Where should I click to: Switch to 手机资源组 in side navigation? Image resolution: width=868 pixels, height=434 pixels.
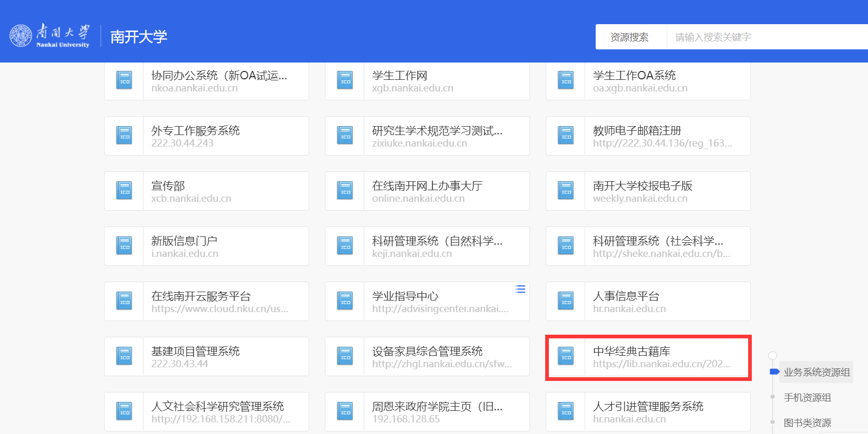[x=807, y=397]
